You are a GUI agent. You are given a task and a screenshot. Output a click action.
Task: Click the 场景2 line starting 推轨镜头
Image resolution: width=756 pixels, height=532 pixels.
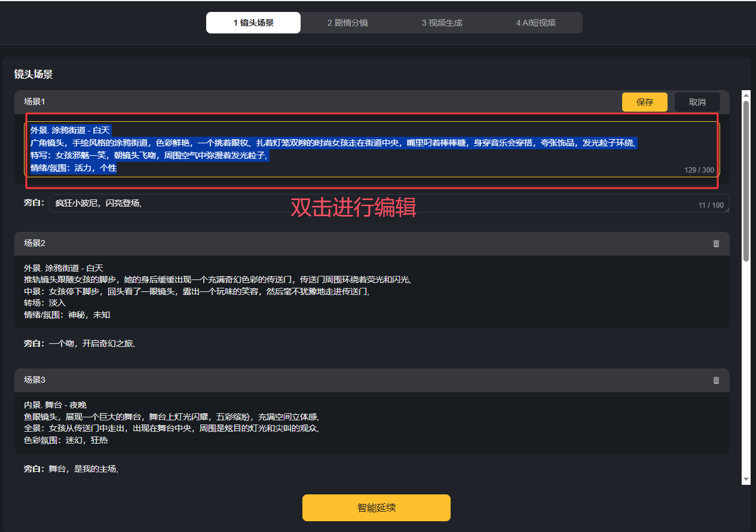(x=218, y=280)
